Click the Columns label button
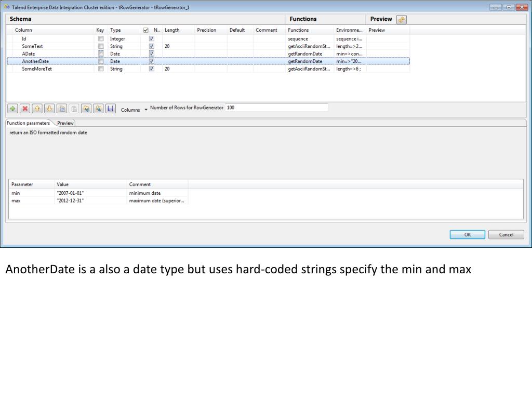The height and width of the screenshot is (399, 532). [130, 110]
